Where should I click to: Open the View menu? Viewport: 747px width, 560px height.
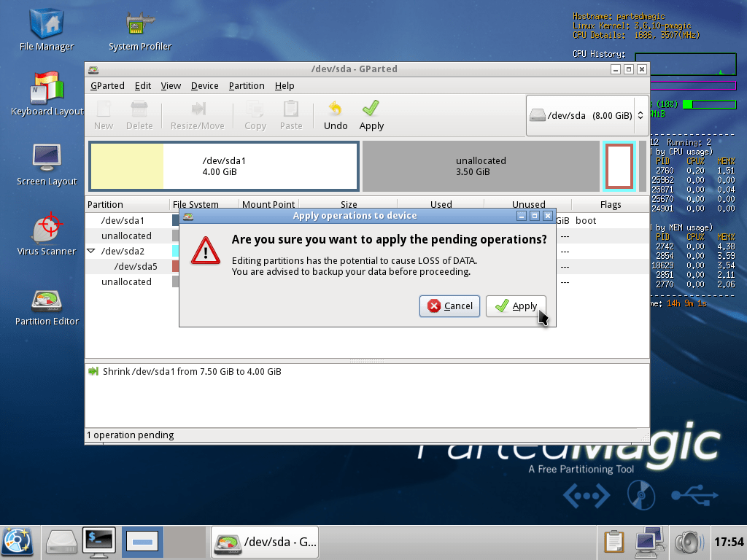171,85
